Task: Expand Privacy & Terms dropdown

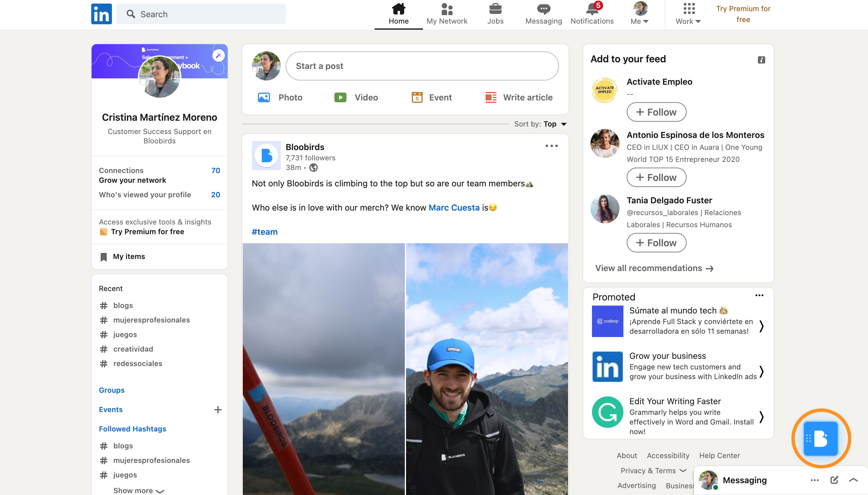Action: point(653,470)
